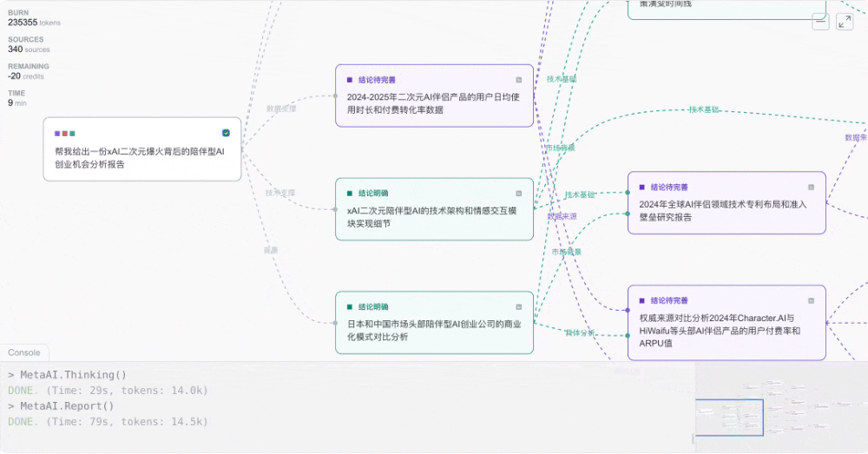Click the left connection dot of 日本和中国市场 node
The width and height of the screenshot is (868, 454).
pos(335,323)
